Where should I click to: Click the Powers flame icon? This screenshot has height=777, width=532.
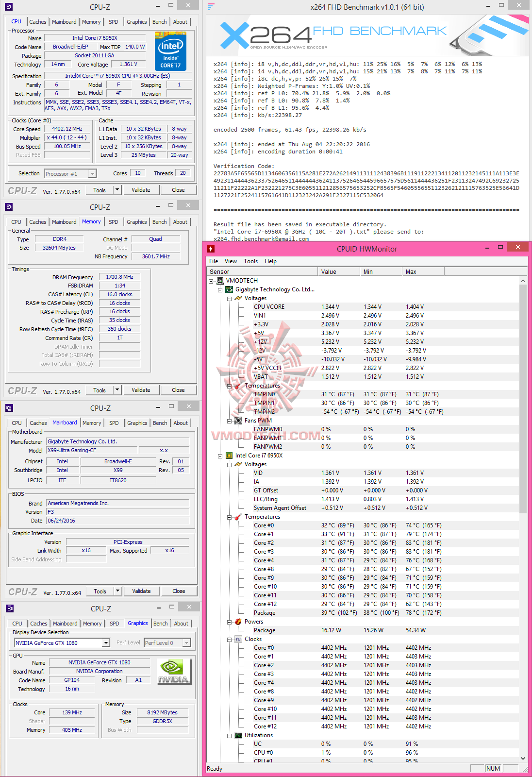tap(238, 622)
